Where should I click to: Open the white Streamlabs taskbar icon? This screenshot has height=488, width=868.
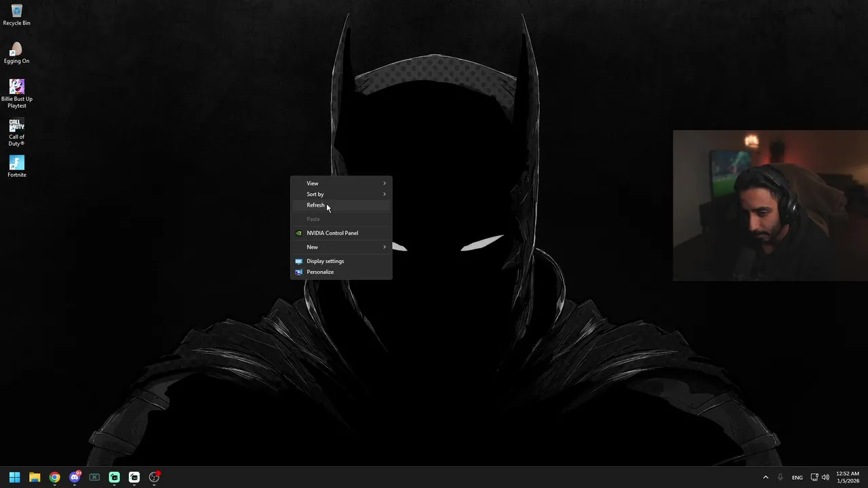click(x=134, y=477)
